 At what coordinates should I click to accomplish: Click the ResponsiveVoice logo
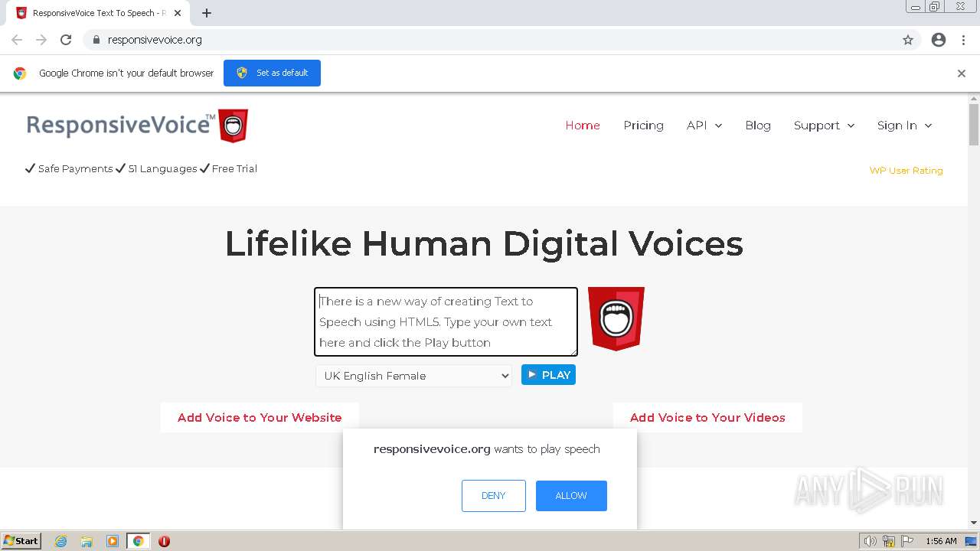(x=137, y=126)
